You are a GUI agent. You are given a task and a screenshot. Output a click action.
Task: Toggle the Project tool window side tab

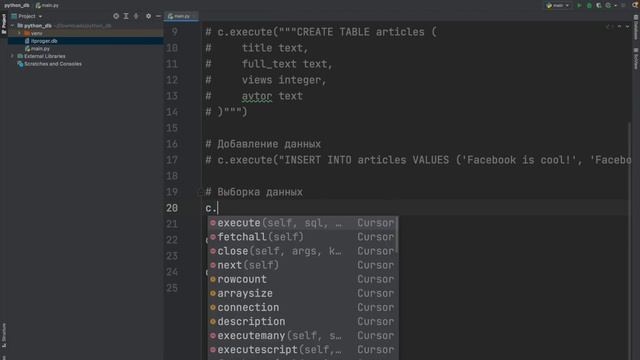tap(4, 24)
